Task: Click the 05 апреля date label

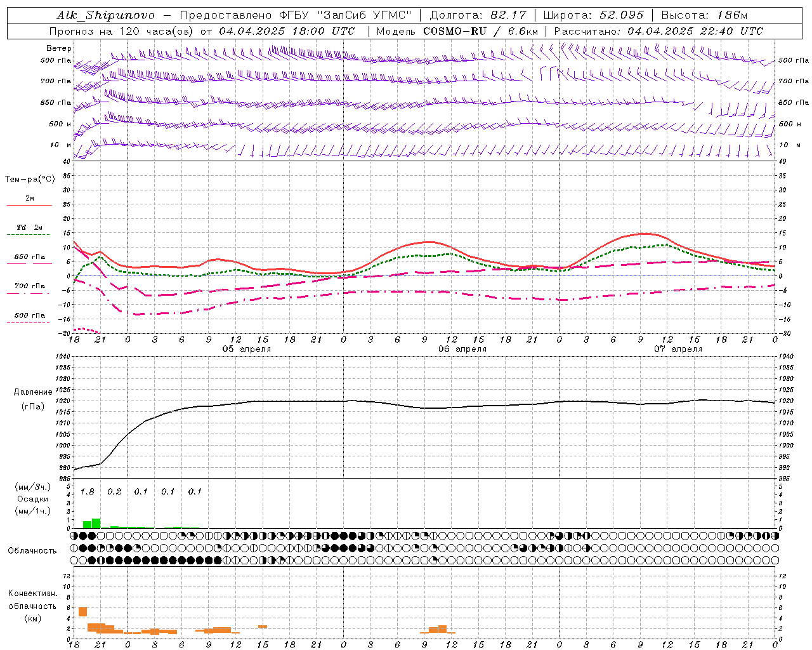Action: pos(246,349)
